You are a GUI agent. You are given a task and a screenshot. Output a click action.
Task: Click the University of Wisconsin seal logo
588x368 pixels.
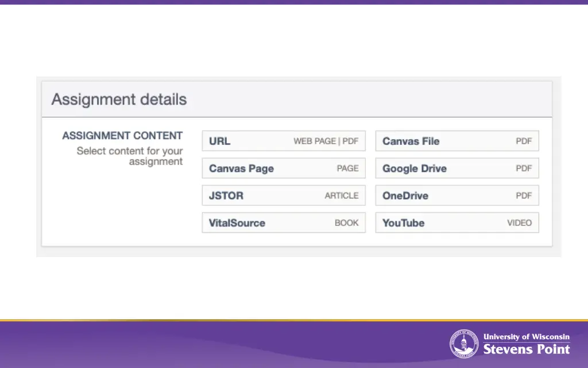[464, 344]
